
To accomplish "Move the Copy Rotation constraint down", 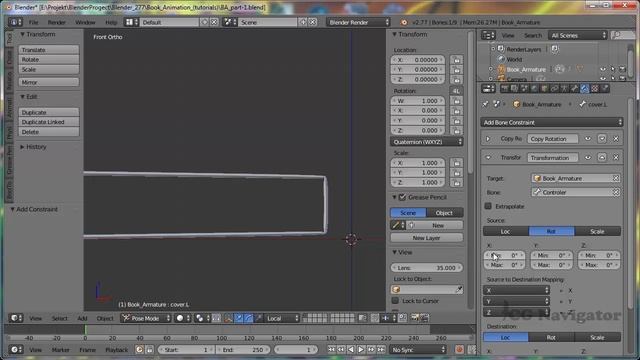I will coord(602,139).
